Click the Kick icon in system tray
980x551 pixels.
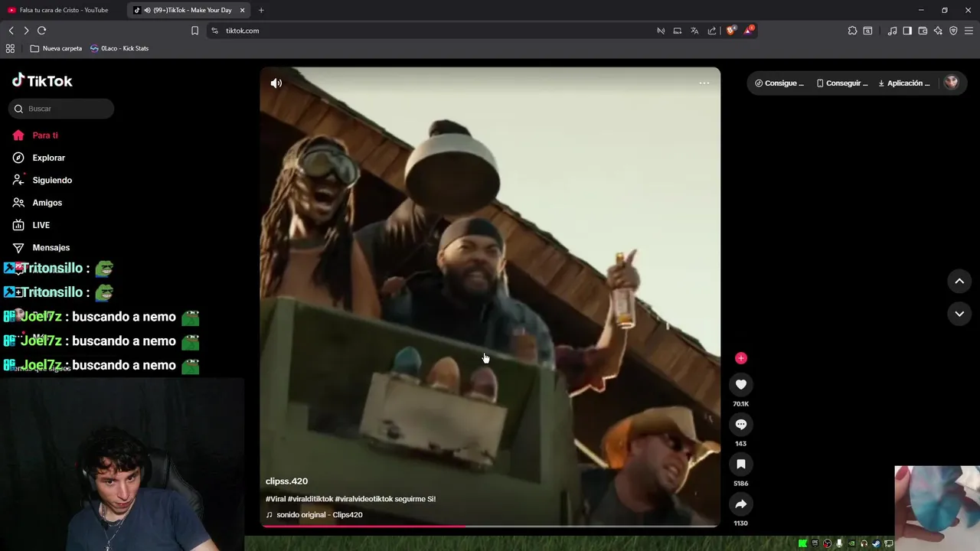pos(802,543)
